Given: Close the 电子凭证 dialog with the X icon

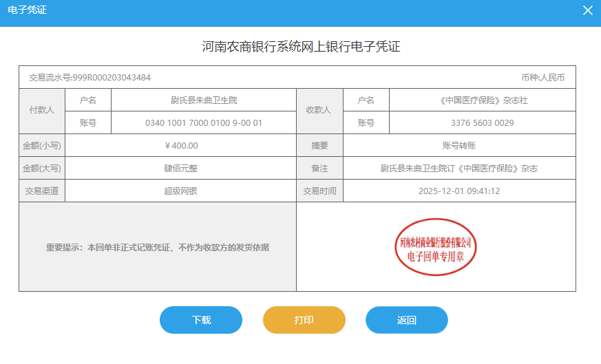Looking at the screenshot, I should 587,10.
